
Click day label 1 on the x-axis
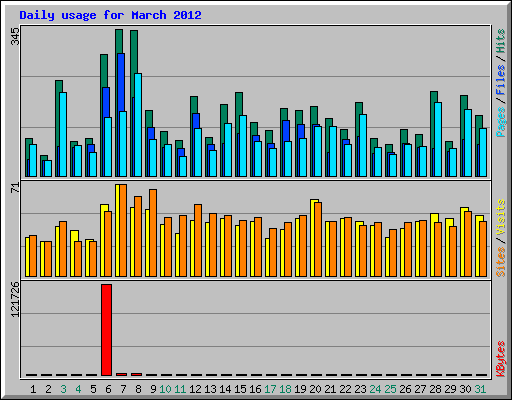click(x=33, y=389)
